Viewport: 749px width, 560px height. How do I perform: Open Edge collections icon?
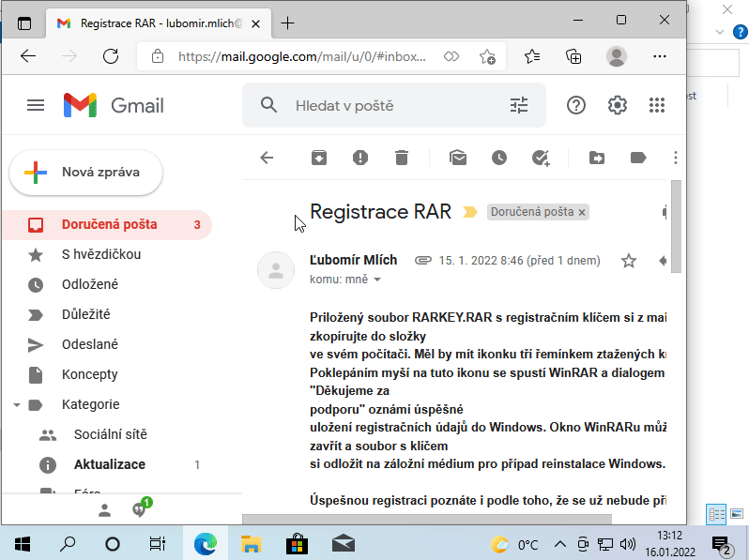[x=573, y=56]
